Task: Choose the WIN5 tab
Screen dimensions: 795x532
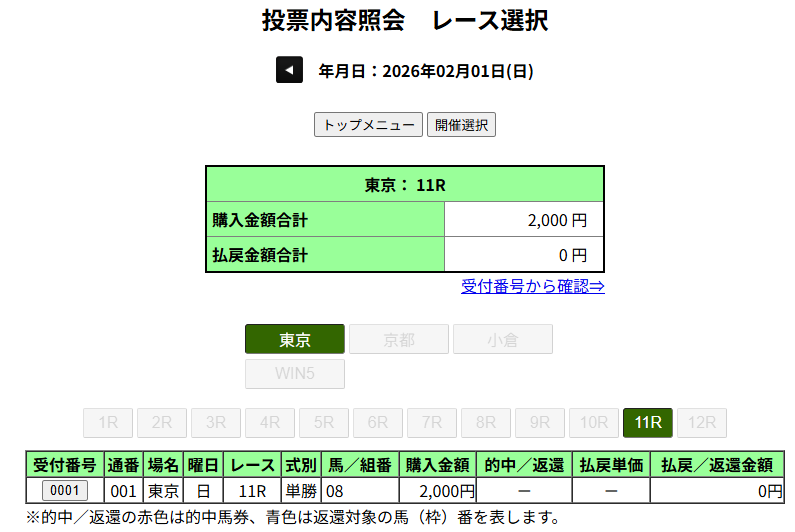Action: click(x=295, y=374)
